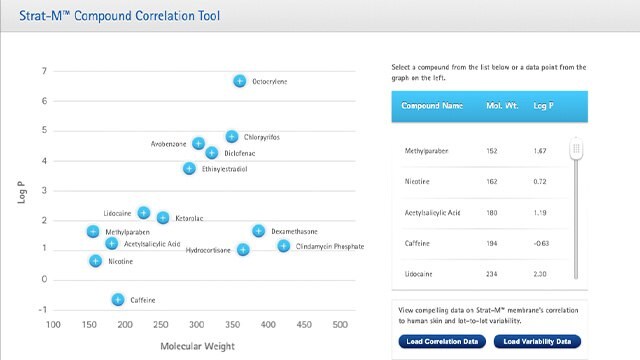Click the Compound Name column header
Screen dimensions: 640x360
432,106
